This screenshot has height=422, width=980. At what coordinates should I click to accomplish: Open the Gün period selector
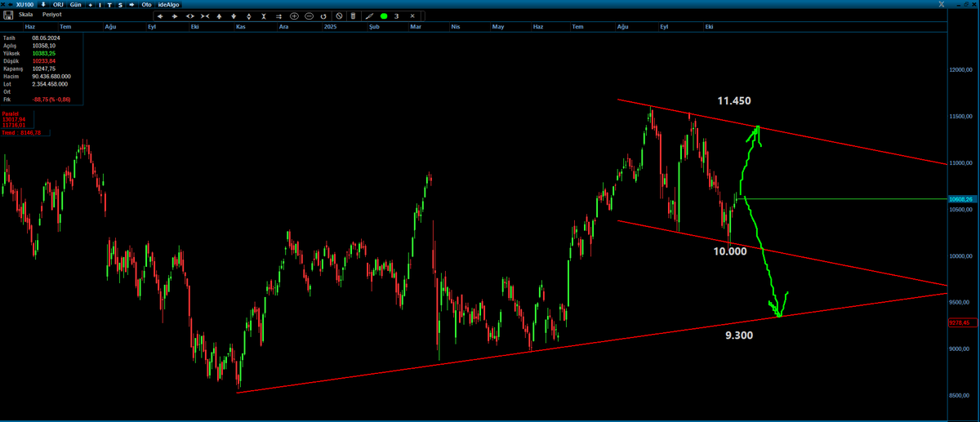coord(75,4)
